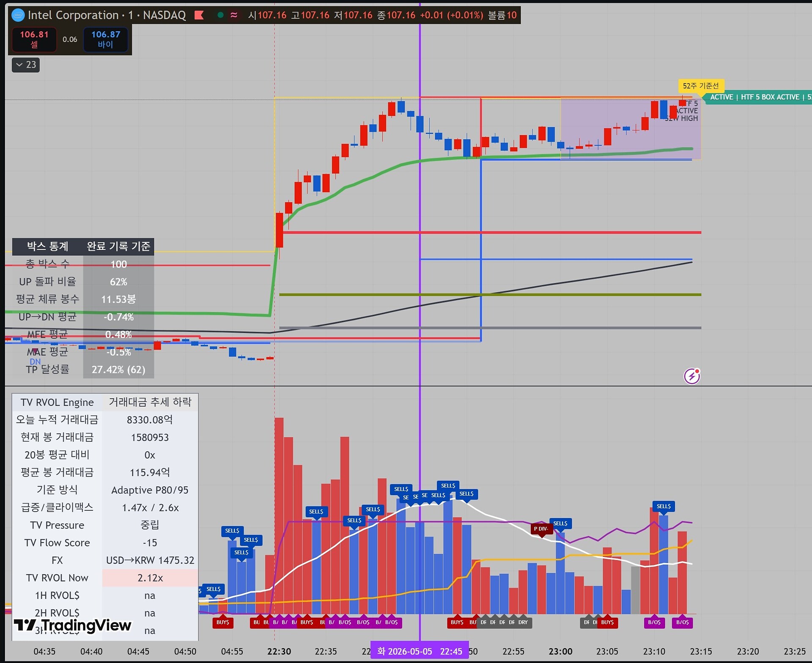Click the 중립 TV Pressure value
This screenshot has height=663, width=812.
tap(150, 525)
